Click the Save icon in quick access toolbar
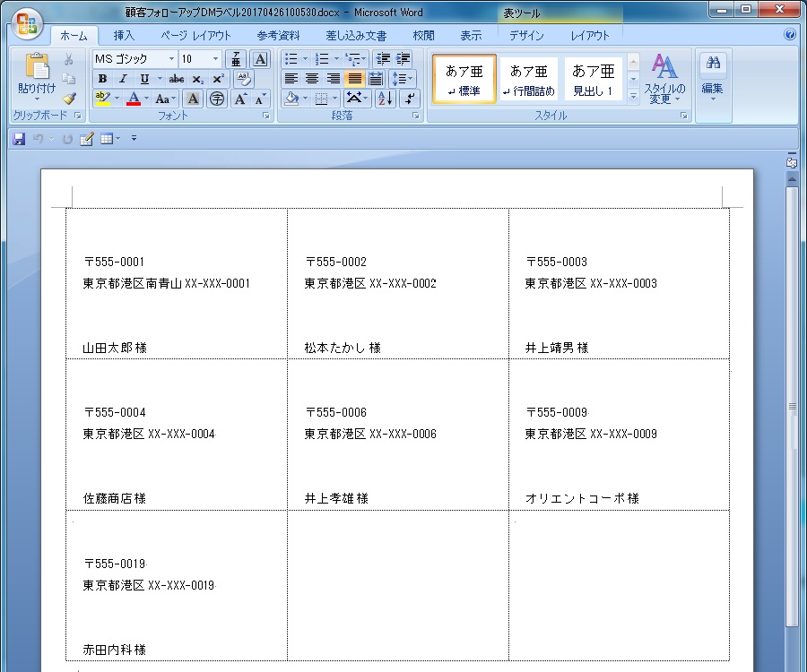Image resolution: width=807 pixels, height=672 pixels. (x=19, y=138)
